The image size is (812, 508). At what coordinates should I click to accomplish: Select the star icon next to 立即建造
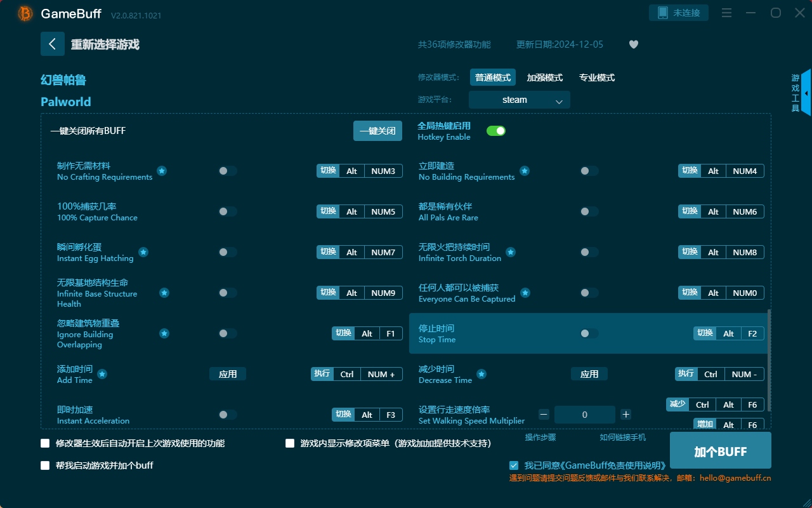(525, 170)
